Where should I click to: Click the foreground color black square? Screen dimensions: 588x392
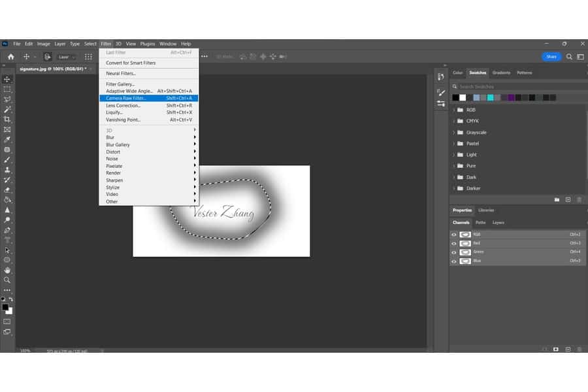click(x=5, y=307)
